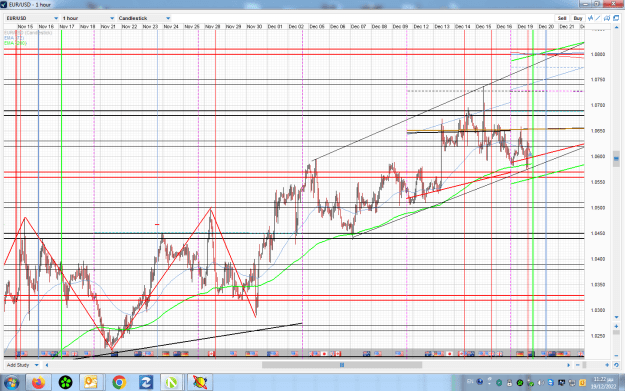Click the Nov 28 date label

pyautogui.click(x=212, y=26)
